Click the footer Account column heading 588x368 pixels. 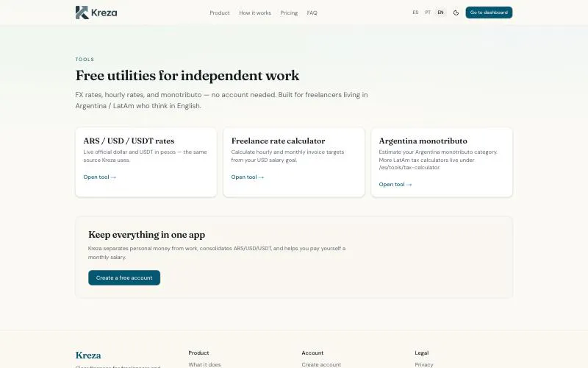click(x=312, y=353)
